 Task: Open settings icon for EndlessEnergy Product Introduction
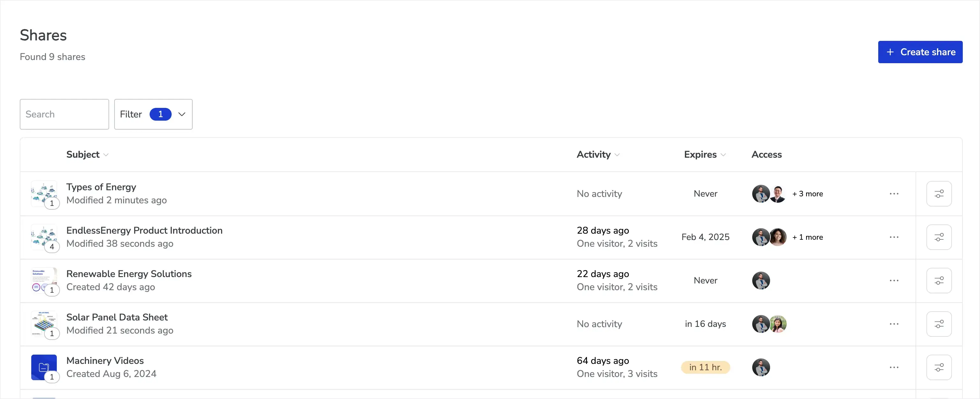pos(939,237)
